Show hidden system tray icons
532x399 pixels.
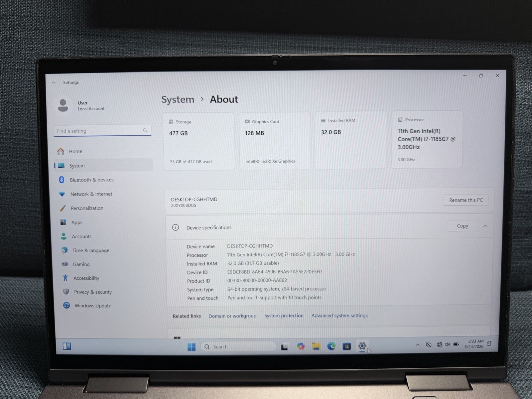[x=418, y=345]
